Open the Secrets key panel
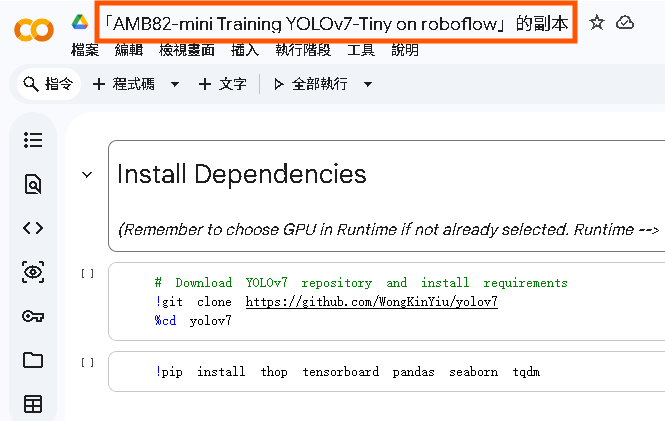The height and width of the screenshot is (421, 665). pos(33,316)
